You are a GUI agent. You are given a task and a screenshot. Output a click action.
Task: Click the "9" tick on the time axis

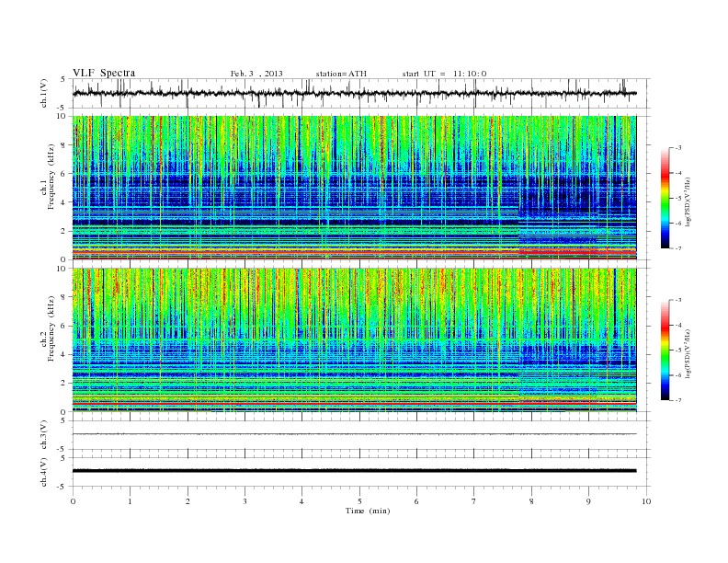pyautogui.click(x=588, y=501)
